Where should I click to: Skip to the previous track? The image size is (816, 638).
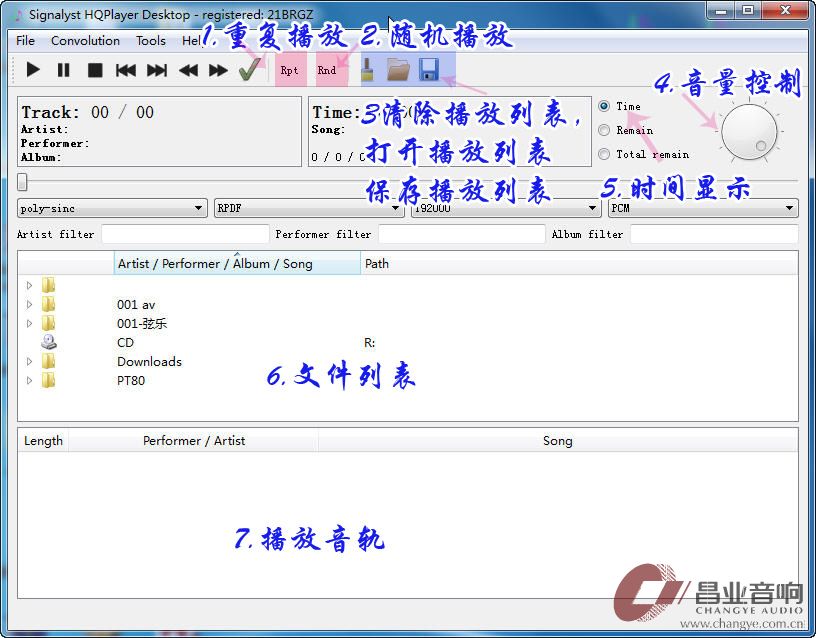click(126, 70)
